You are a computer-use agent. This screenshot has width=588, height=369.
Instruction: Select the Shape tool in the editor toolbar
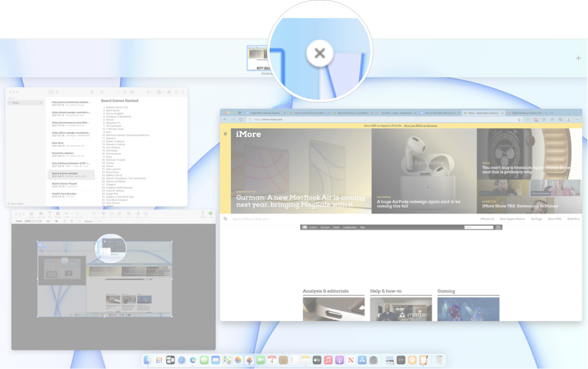point(58,214)
